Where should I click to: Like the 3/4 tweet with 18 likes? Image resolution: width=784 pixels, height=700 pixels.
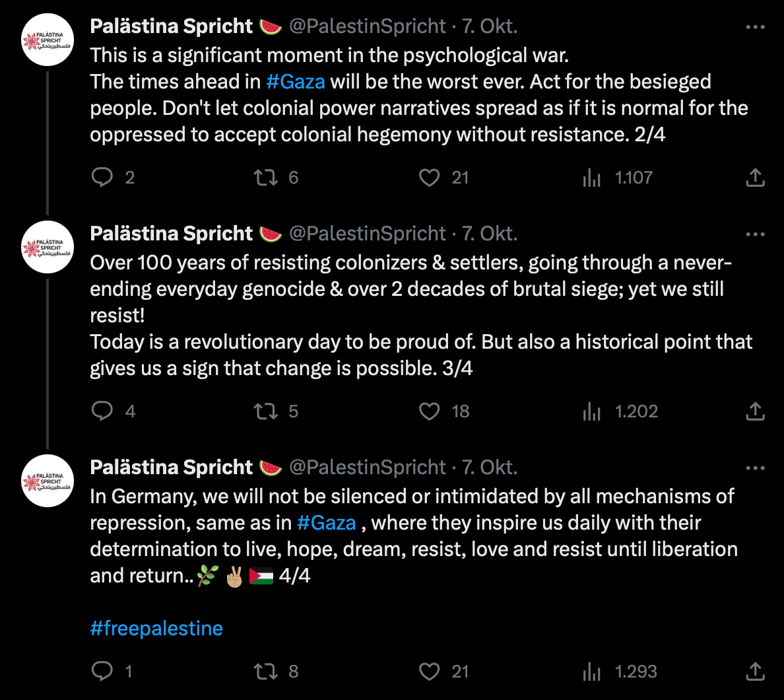[430, 411]
